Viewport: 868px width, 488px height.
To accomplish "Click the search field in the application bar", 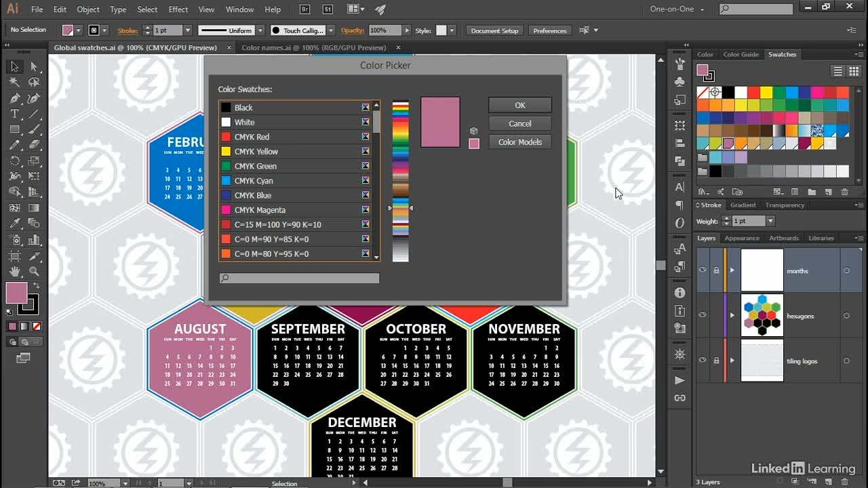I will 756,9.
